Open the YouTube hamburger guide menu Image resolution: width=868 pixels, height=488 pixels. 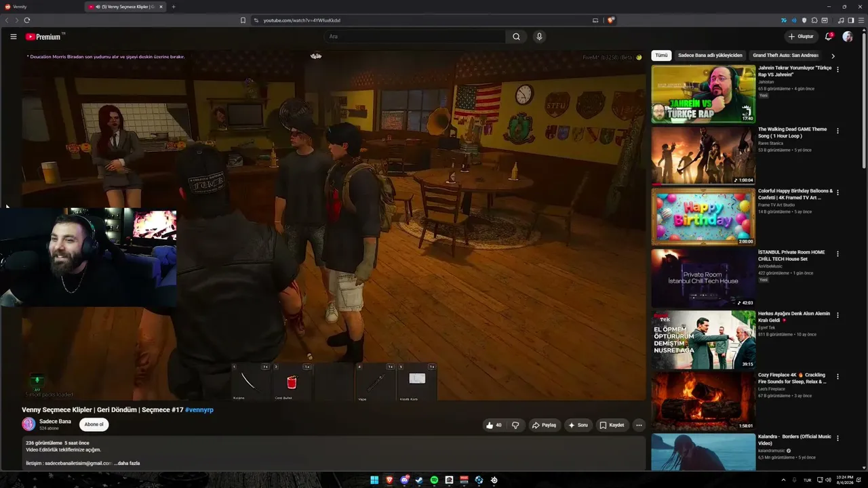click(x=14, y=37)
